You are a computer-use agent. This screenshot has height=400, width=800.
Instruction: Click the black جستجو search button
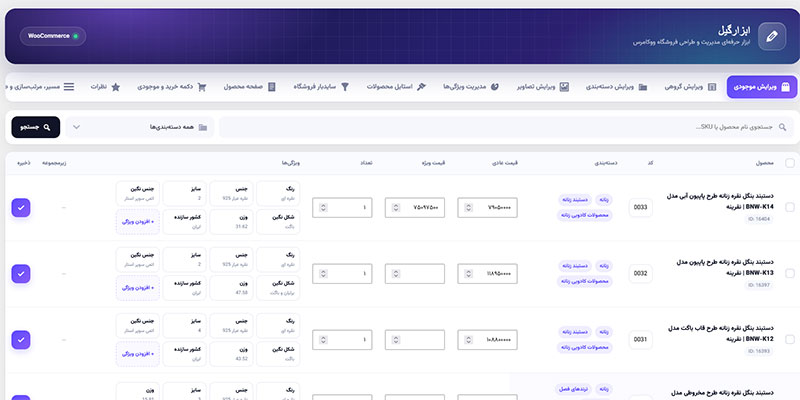tap(36, 127)
